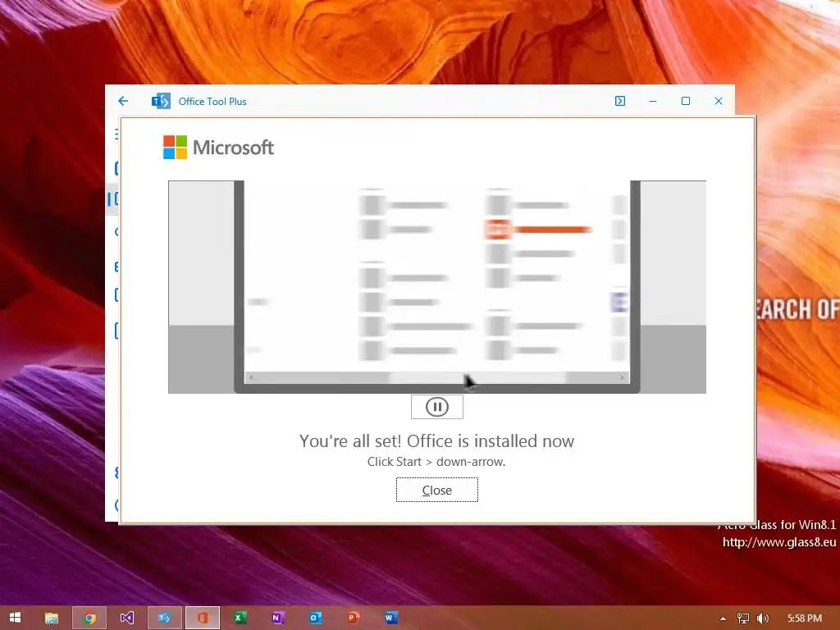Open the command panel icon in the Office Tool Plus title bar
Screen dimensions: 840x630
620,101
